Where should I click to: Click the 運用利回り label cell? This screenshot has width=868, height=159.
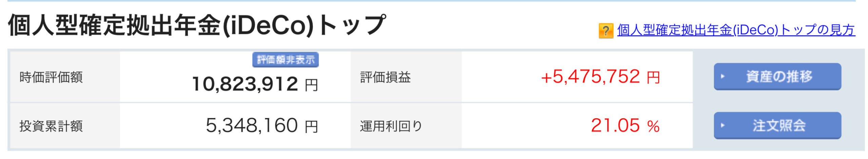tap(406, 126)
